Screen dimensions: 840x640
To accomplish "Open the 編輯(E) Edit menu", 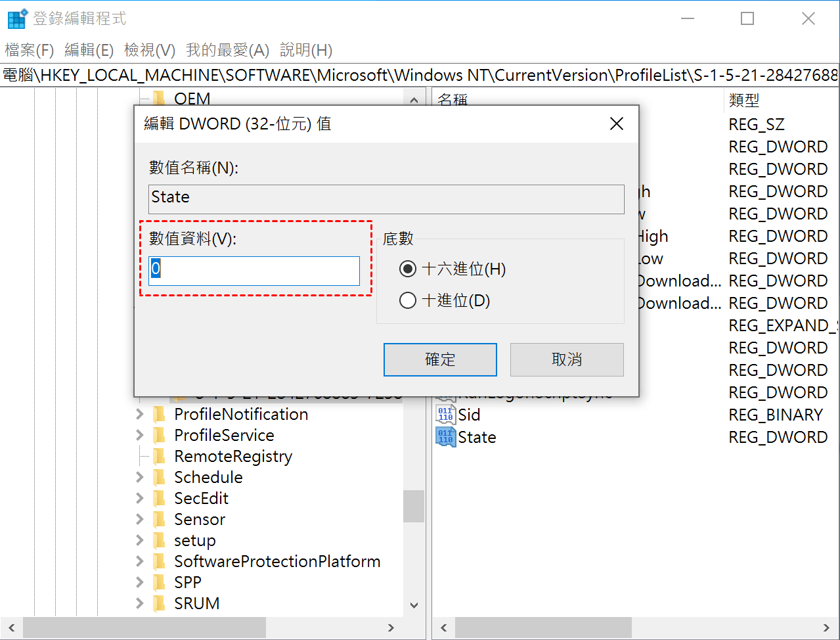I will pos(89,50).
